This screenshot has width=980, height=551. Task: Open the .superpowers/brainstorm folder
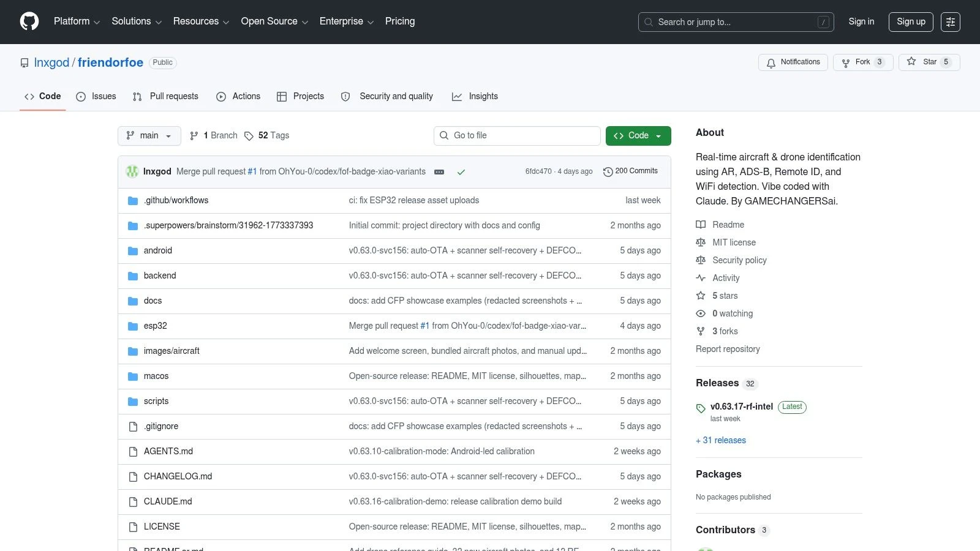(x=228, y=226)
